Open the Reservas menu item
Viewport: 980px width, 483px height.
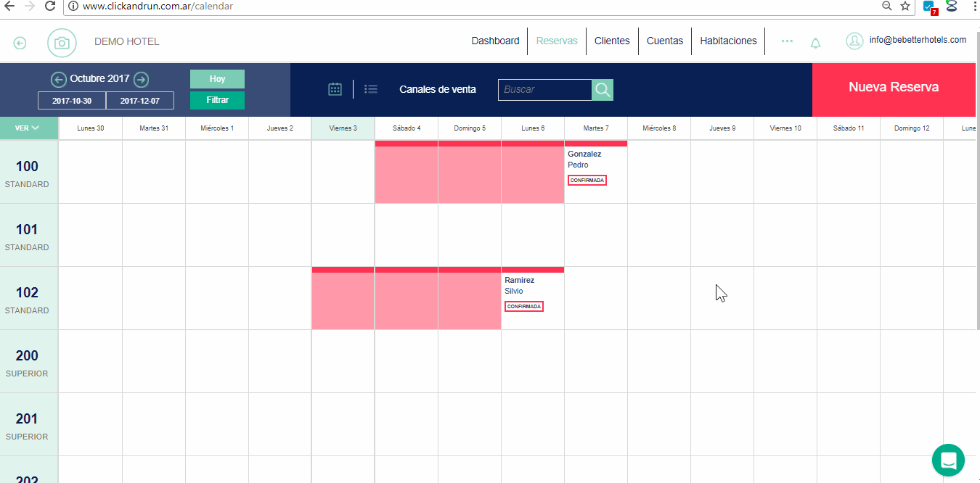(x=557, y=41)
